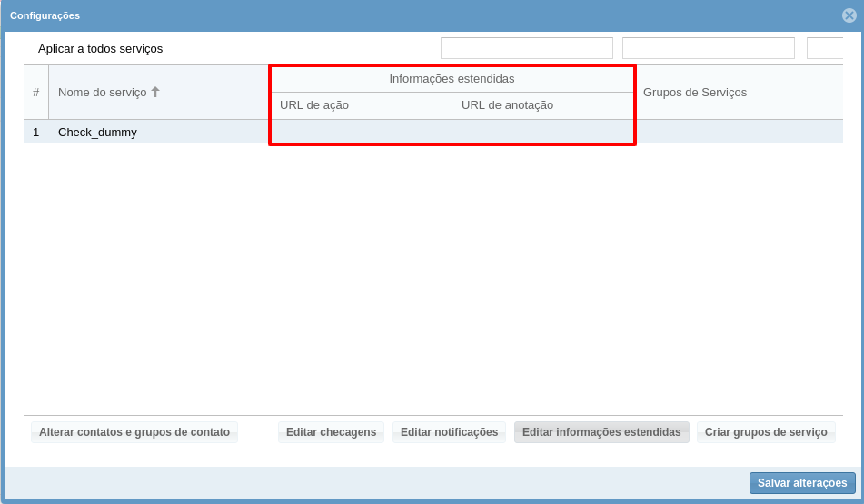864x504 pixels.
Task: Click the Informações estendidas group header
Action: click(x=452, y=79)
